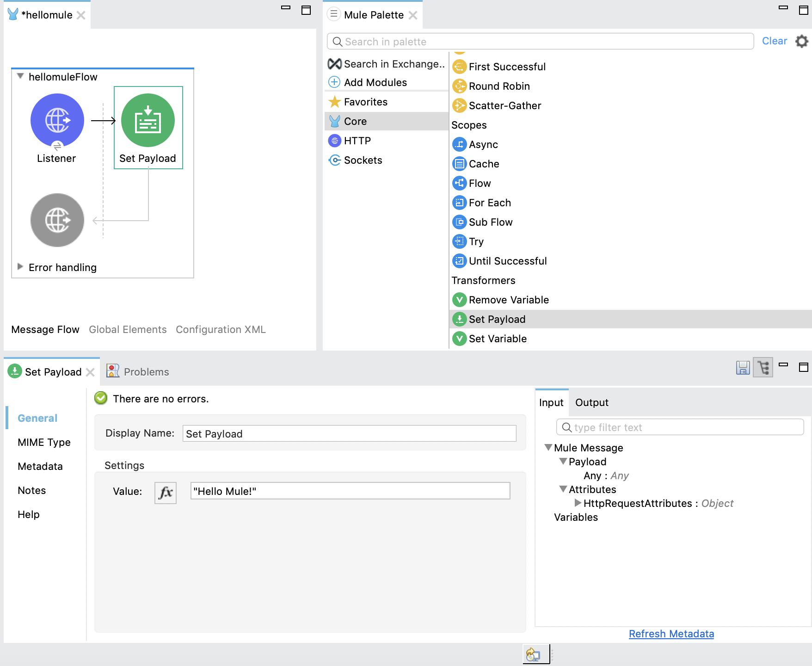Click the Search in Exchange icon

[x=334, y=64]
